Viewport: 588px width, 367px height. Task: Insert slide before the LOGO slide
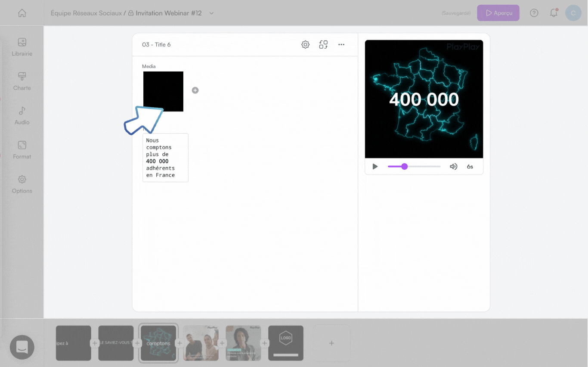[x=264, y=343]
